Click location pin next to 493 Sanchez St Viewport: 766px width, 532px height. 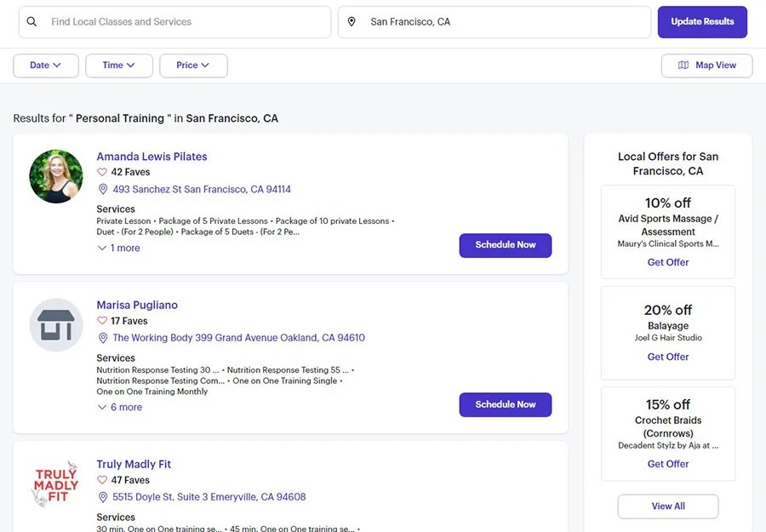point(103,189)
